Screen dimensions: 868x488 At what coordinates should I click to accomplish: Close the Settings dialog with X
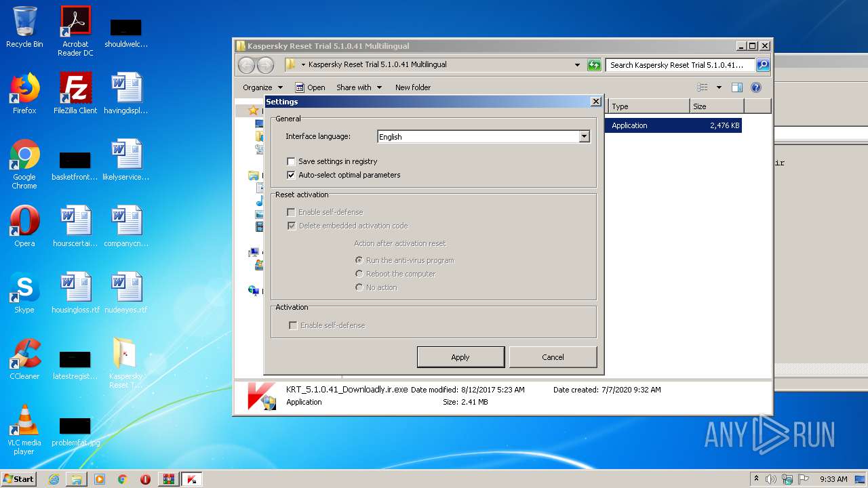pyautogui.click(x=596, y=102)
